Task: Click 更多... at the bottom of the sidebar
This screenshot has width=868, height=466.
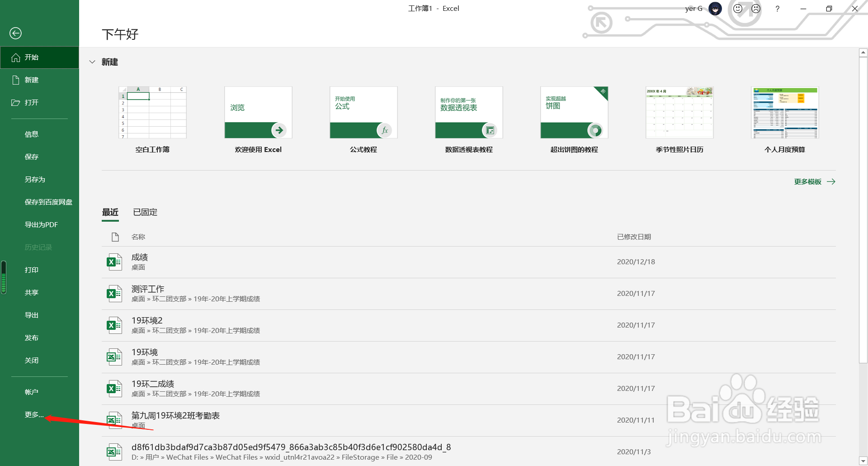Action: coord(33,414)
